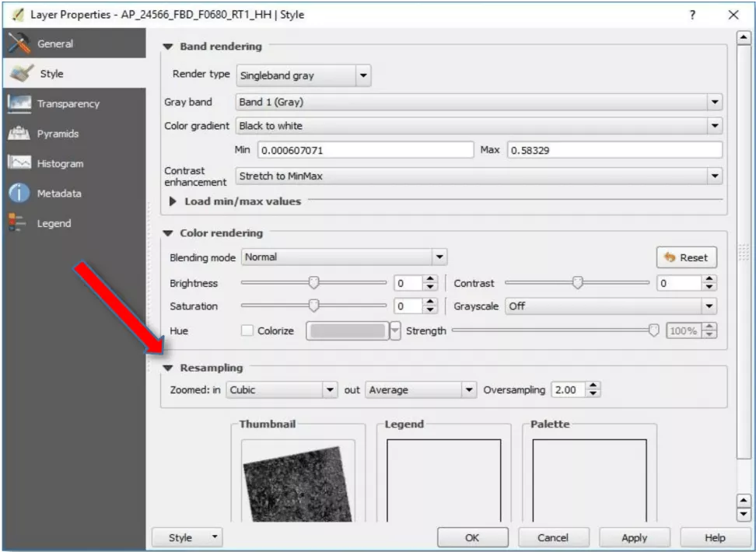This screenshot has width=756, height=552.
Task: Switch to the Pyramids tab
Action: pos(74,134)
